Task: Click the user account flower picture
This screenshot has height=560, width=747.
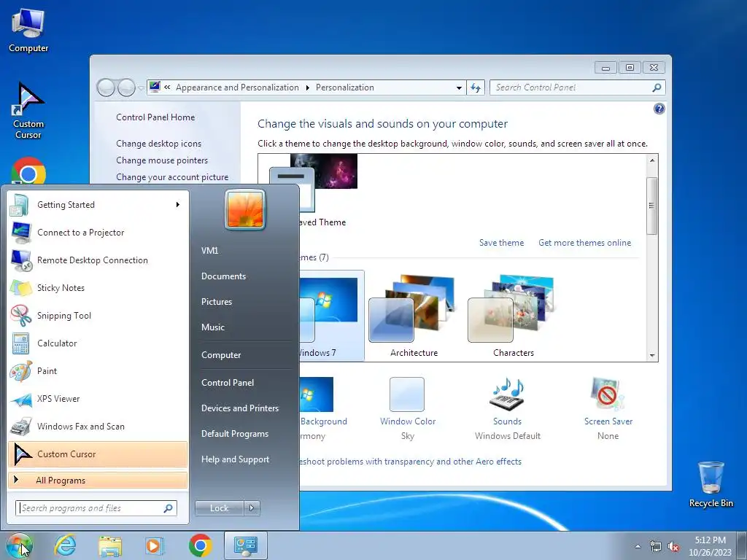Action: click(x=245, y=209)
